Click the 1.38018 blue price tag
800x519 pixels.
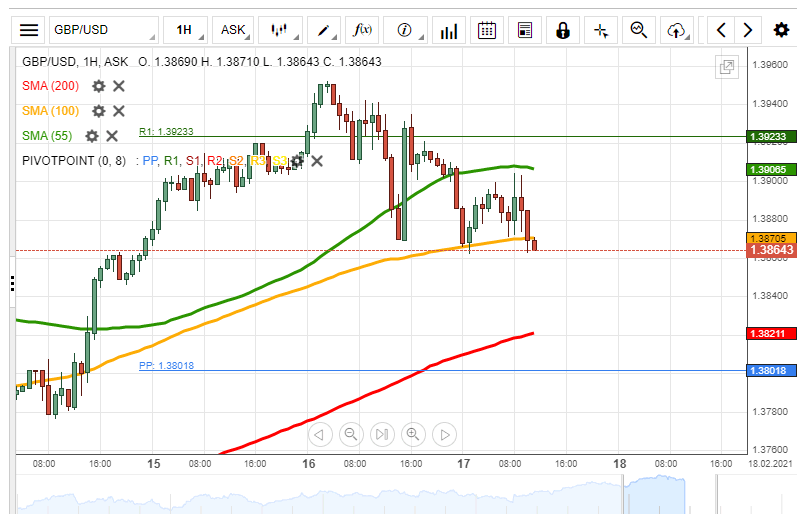(771, 370)
